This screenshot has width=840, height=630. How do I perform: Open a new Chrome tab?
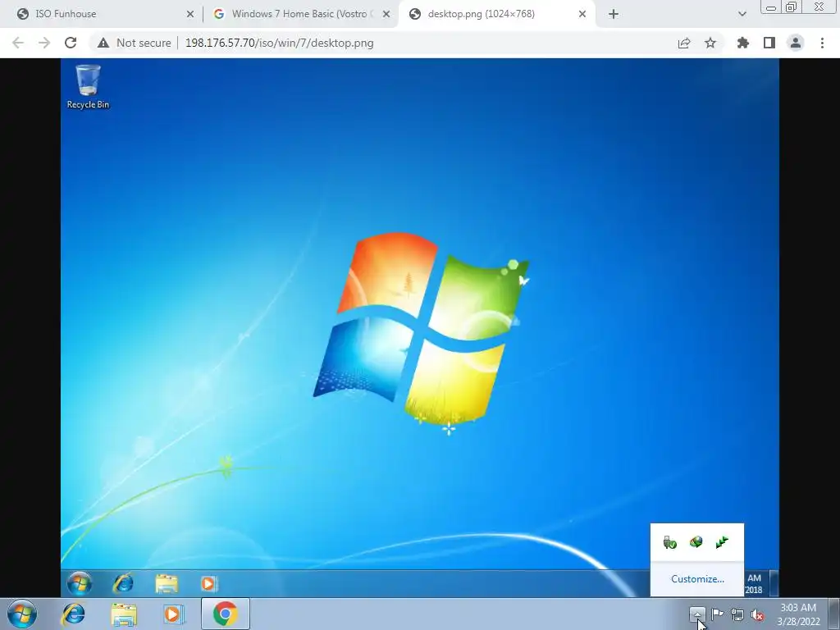click(614, 15)
